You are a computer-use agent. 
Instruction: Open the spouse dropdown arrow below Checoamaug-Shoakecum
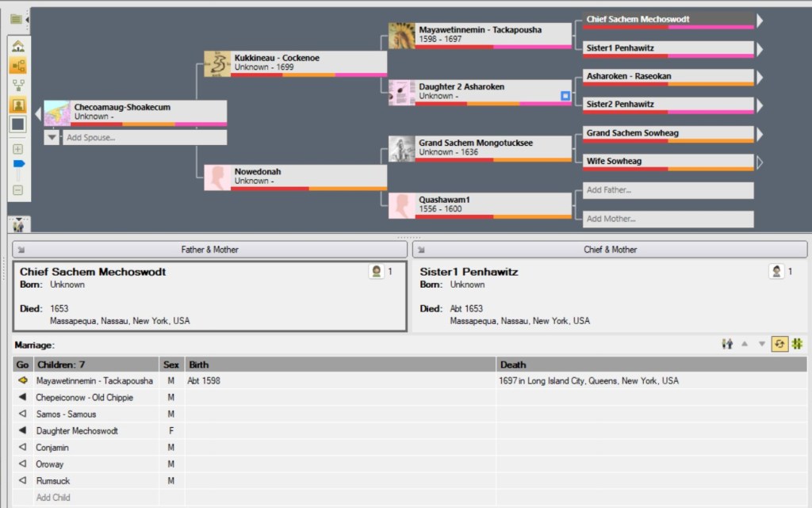tap(52, 137)
